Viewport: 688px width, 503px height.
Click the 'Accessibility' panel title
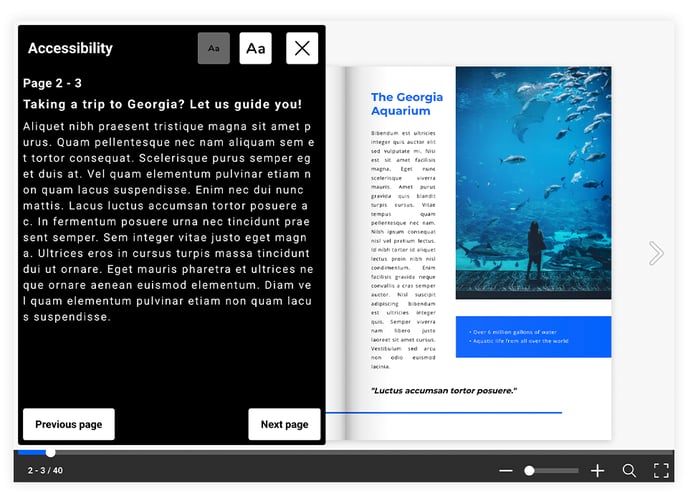click(70, 48)
